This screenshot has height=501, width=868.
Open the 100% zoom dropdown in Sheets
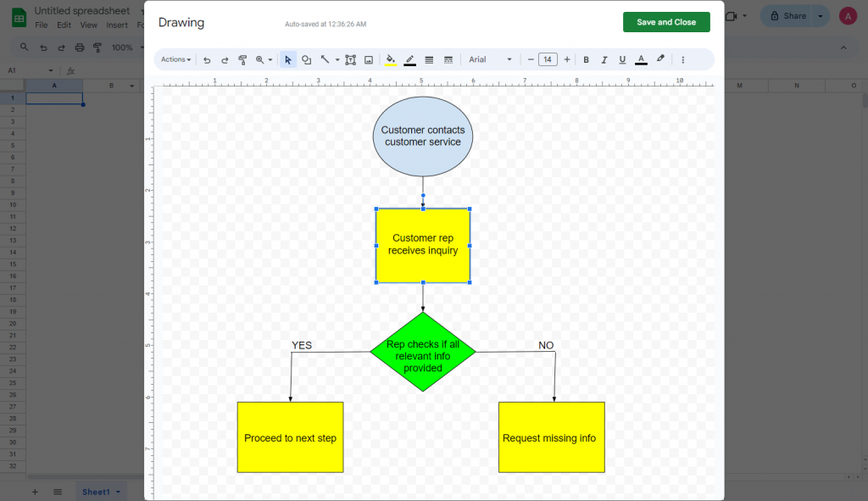(x=127, y=47)
